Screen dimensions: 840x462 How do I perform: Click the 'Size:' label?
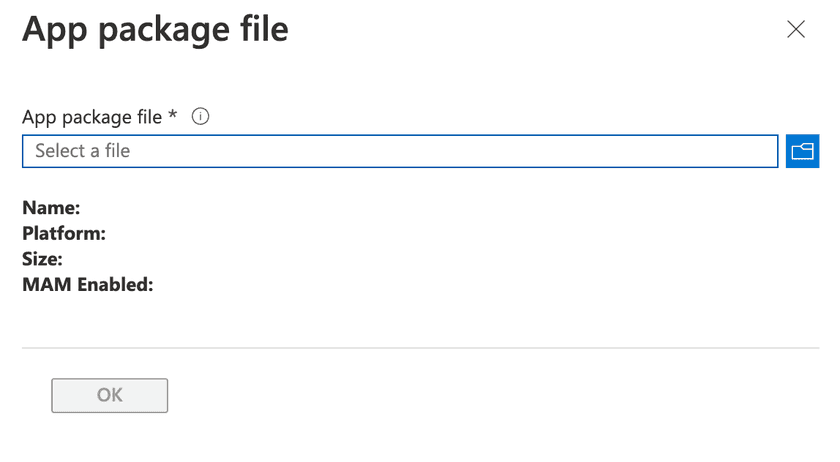pos(43,260)
